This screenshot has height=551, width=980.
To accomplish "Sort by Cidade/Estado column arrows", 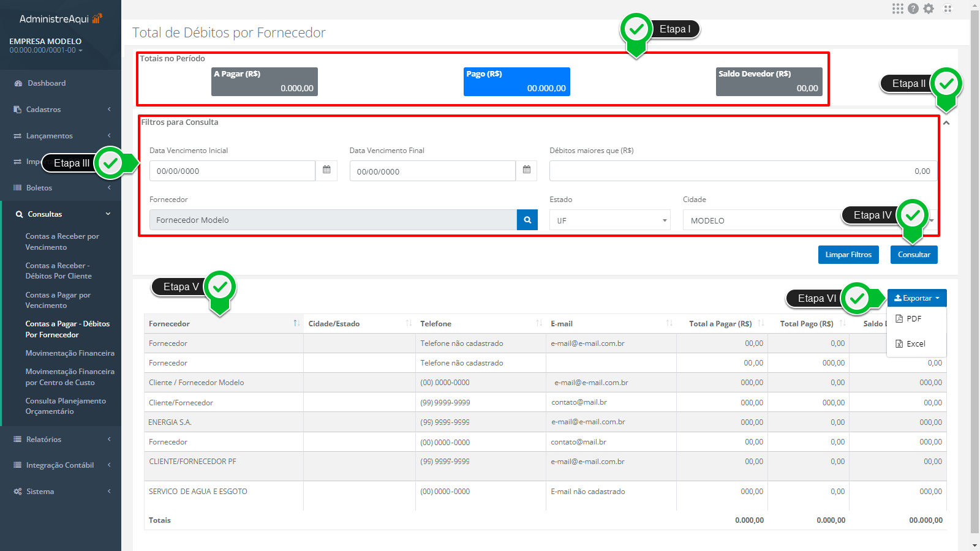I will coord(409,323).
